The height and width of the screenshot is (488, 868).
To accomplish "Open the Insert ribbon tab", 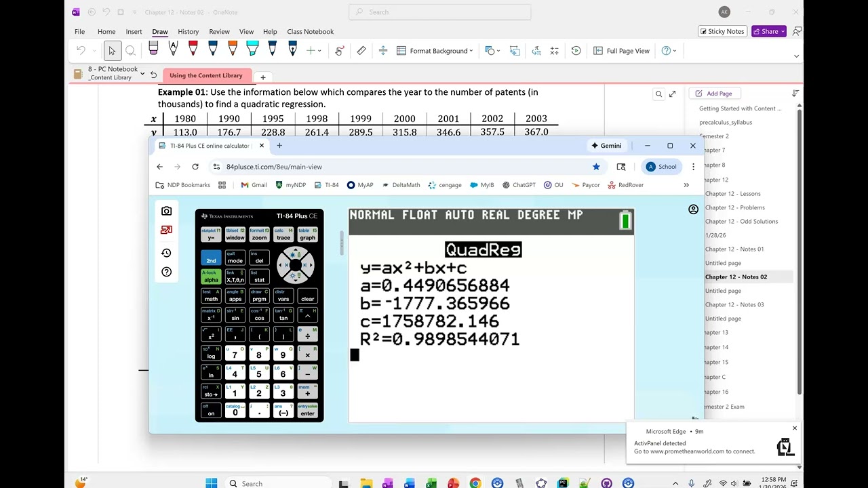I will 134,32.
